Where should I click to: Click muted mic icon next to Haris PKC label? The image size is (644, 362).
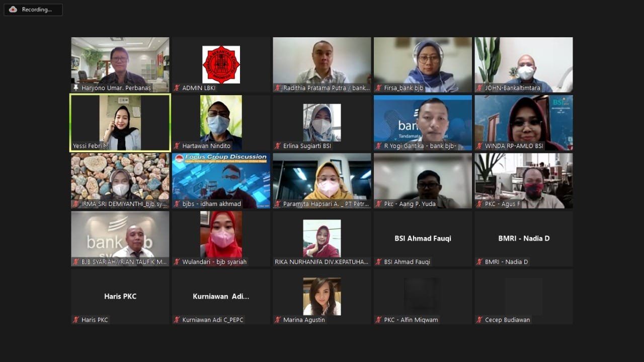point(76,320)
